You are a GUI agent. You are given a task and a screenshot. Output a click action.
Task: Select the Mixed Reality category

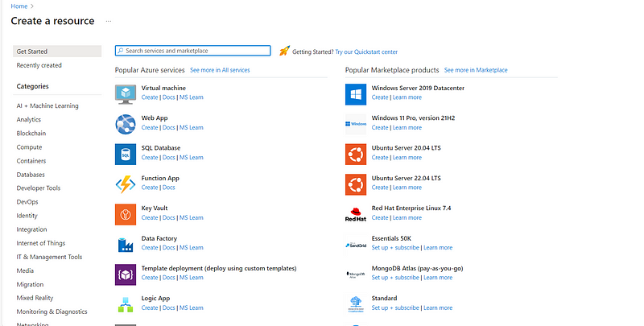click(35, 298)
